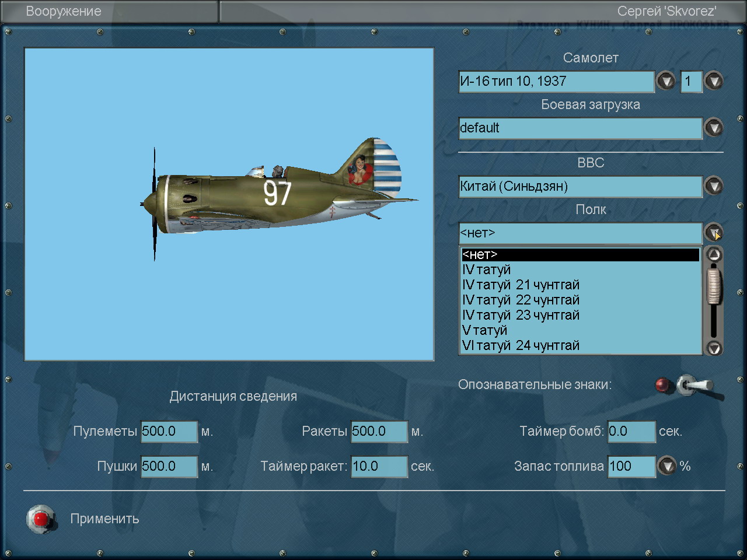
Task: Choose IV татуй 23 чунтай
Action: (x=521, y=316)
